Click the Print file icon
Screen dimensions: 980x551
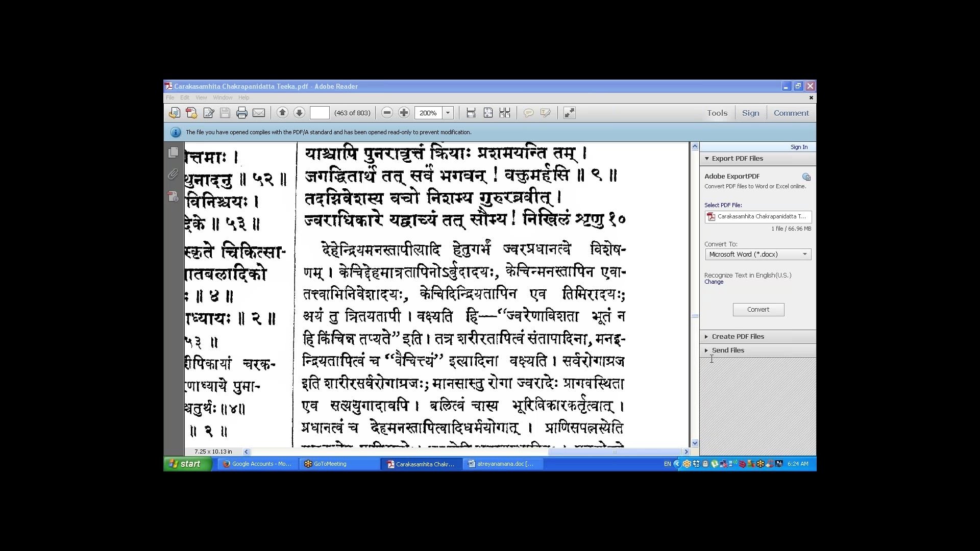[242, 113]
